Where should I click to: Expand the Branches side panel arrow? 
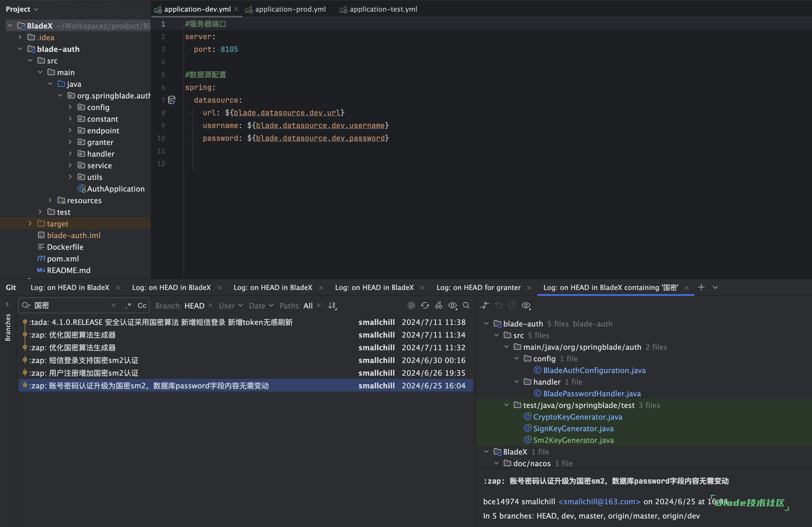click(7, 304)
